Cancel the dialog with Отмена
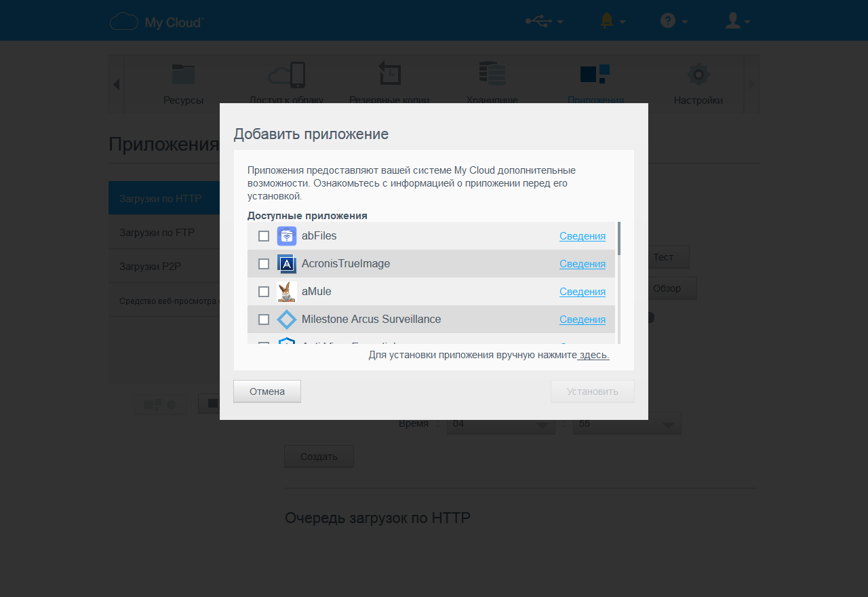 click(x=267, y=391)
